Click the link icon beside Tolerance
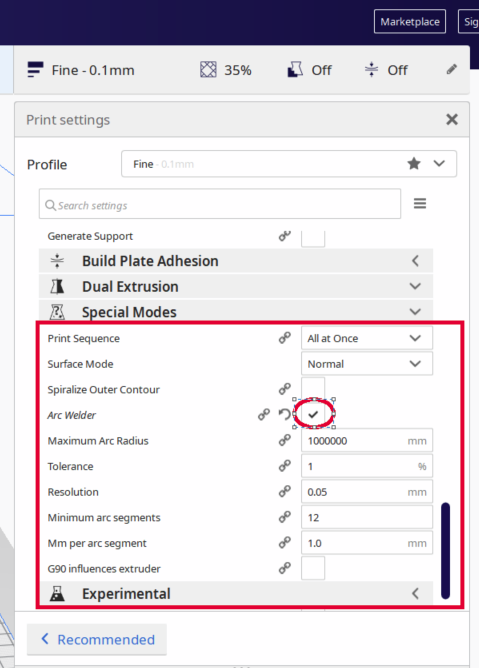Screen dimensions: 479x668 point(285,466)
